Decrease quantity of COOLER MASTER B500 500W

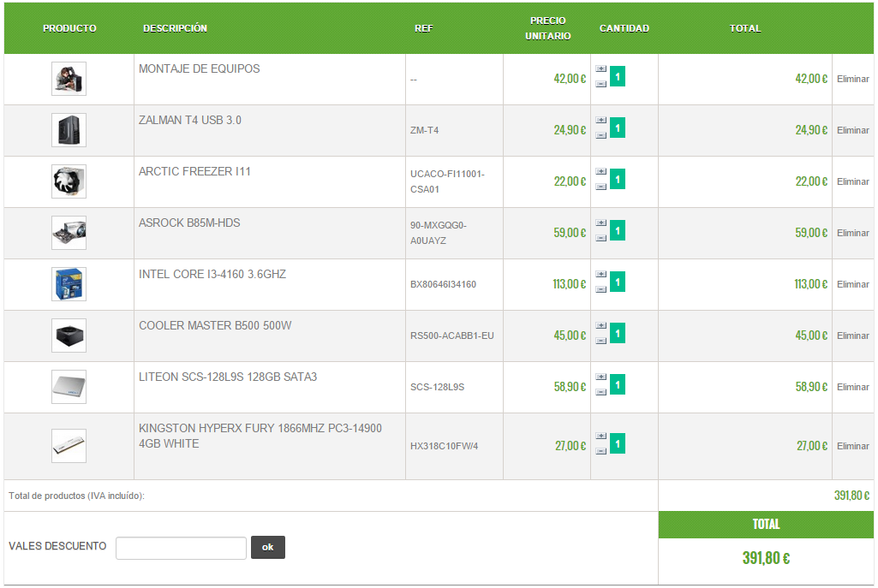click(x=600, y=342)
